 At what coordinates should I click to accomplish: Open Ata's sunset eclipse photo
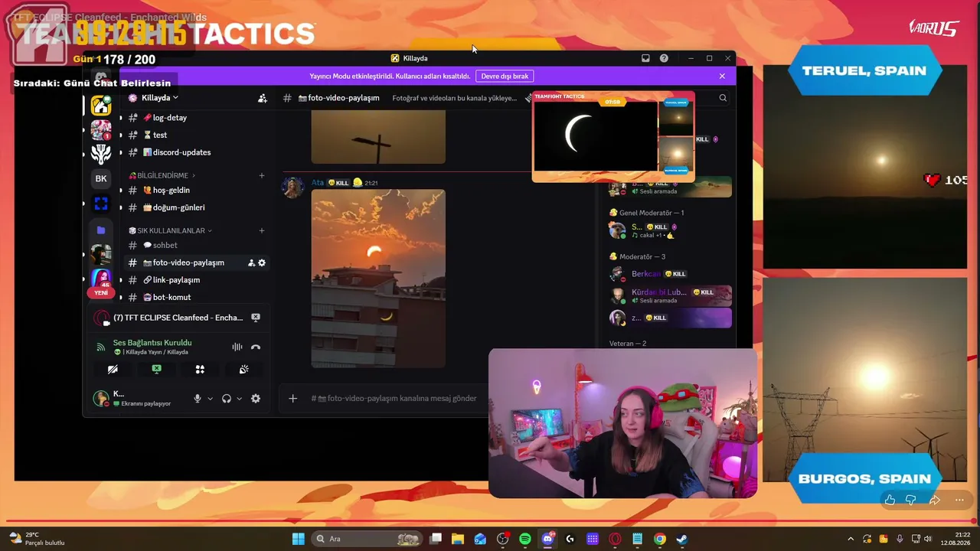[378, 279]
